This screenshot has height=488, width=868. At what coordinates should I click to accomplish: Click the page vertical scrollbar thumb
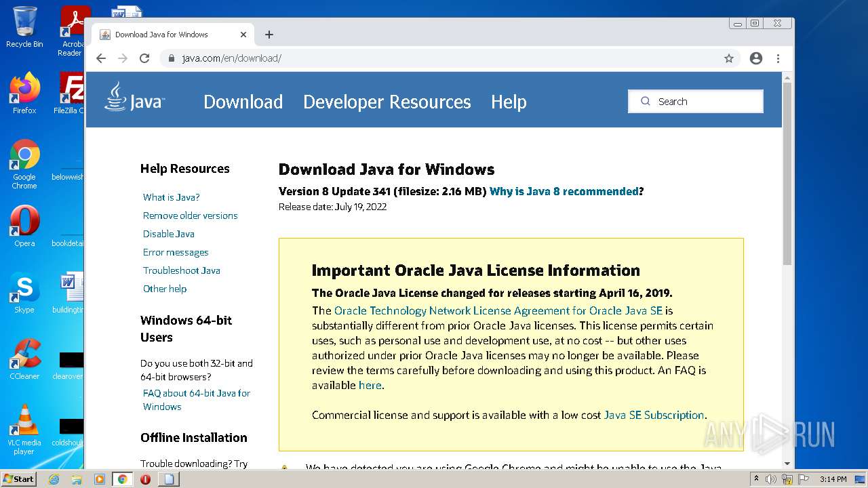[x=787, y=173]
